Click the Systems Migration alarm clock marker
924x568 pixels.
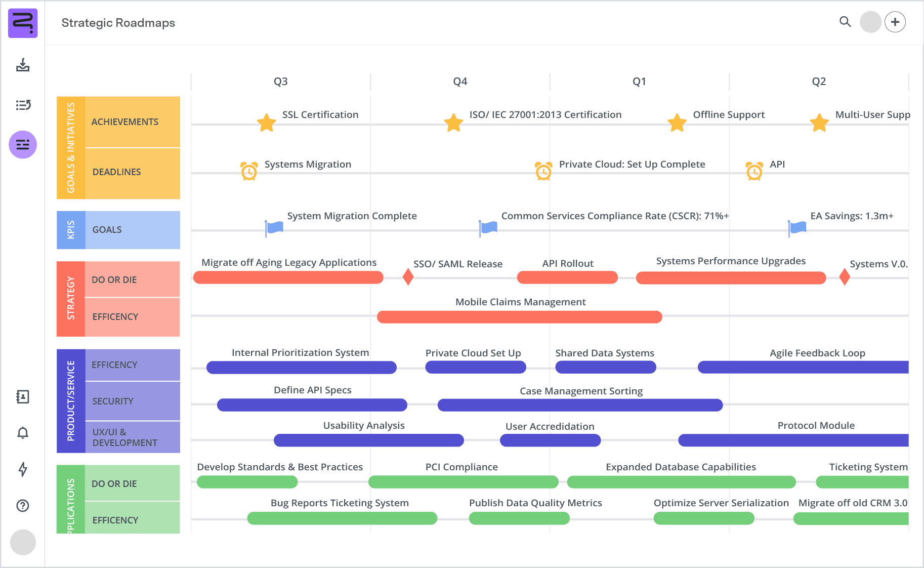pyautogui.click(x=248, y=171)
